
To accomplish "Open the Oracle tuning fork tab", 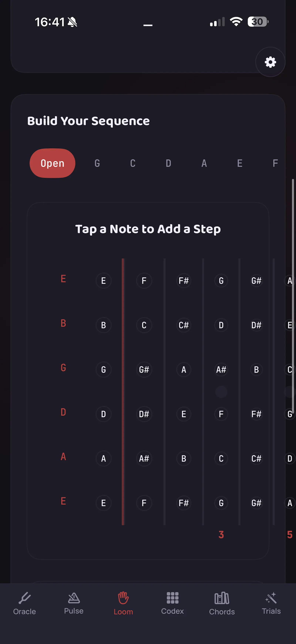I will click(24, 603).
